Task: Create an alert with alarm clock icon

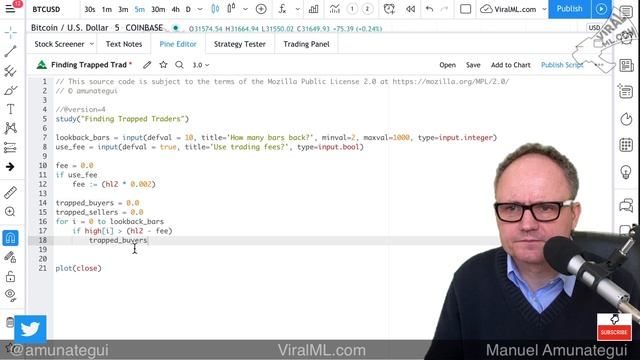Action: pos(389,9)
